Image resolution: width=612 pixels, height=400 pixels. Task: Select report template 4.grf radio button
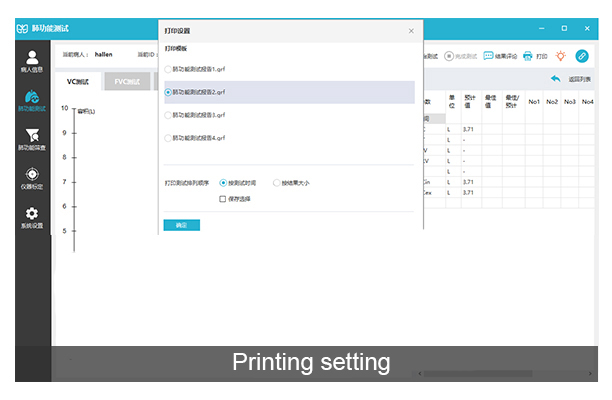point(168,138)
